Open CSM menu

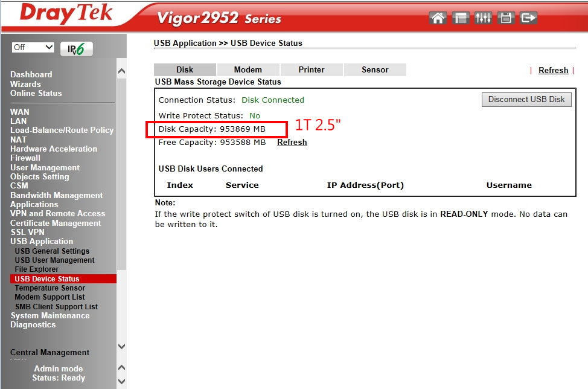point(19,185)
